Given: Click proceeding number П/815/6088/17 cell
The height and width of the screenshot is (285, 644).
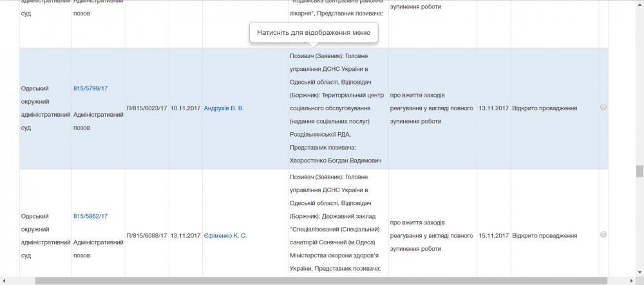Looking at the screenshot, I should (x=147, y=236).
